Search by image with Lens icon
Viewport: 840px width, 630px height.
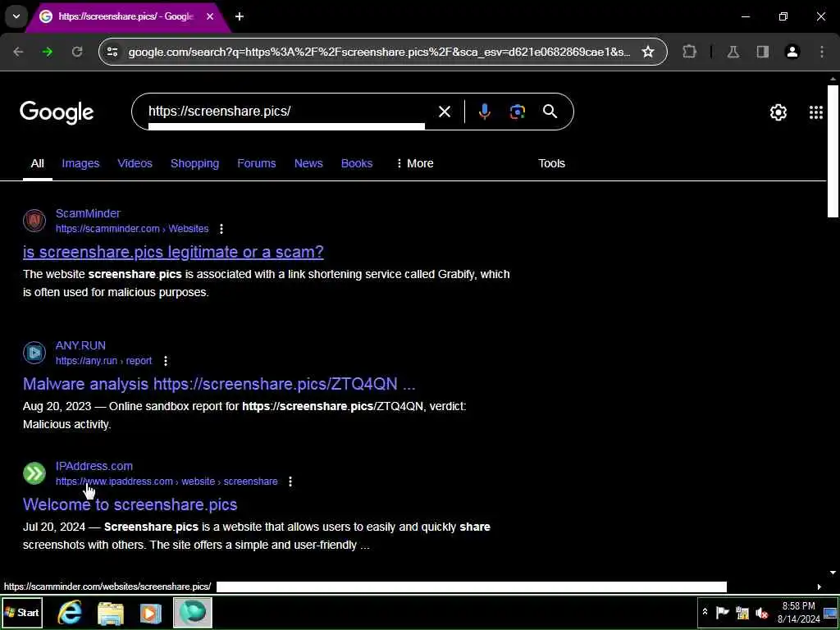point(517,112)
